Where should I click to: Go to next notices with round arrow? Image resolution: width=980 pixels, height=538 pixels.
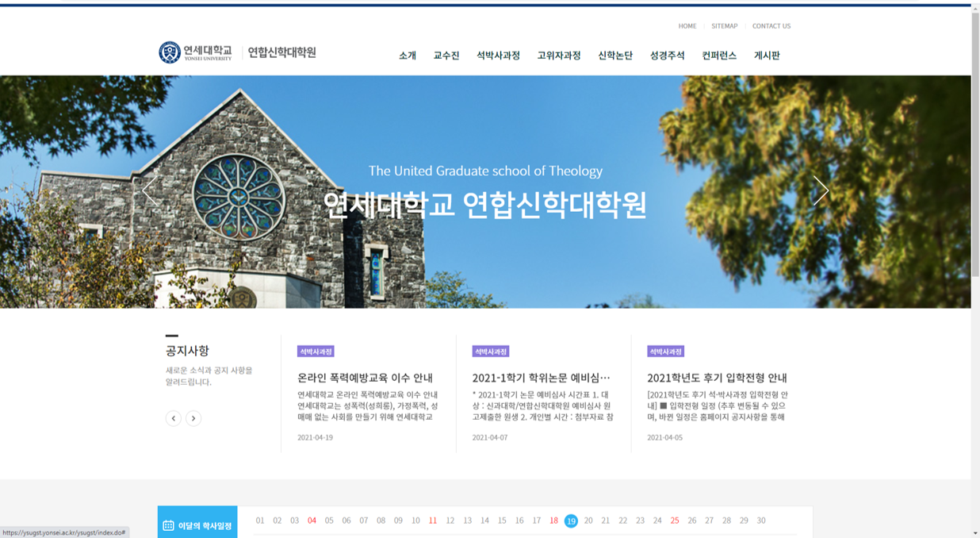pyautogui.click(x=193, y=418)
